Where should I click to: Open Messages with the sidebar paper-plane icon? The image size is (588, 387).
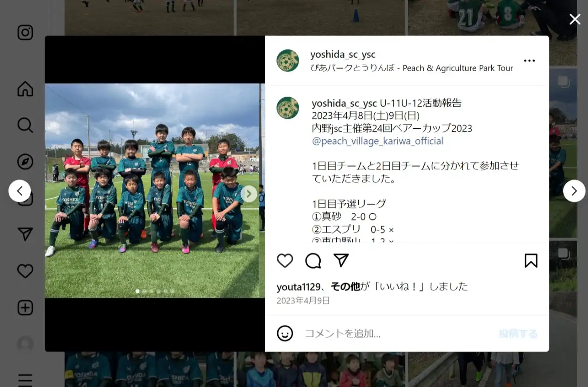pos(25,234)
